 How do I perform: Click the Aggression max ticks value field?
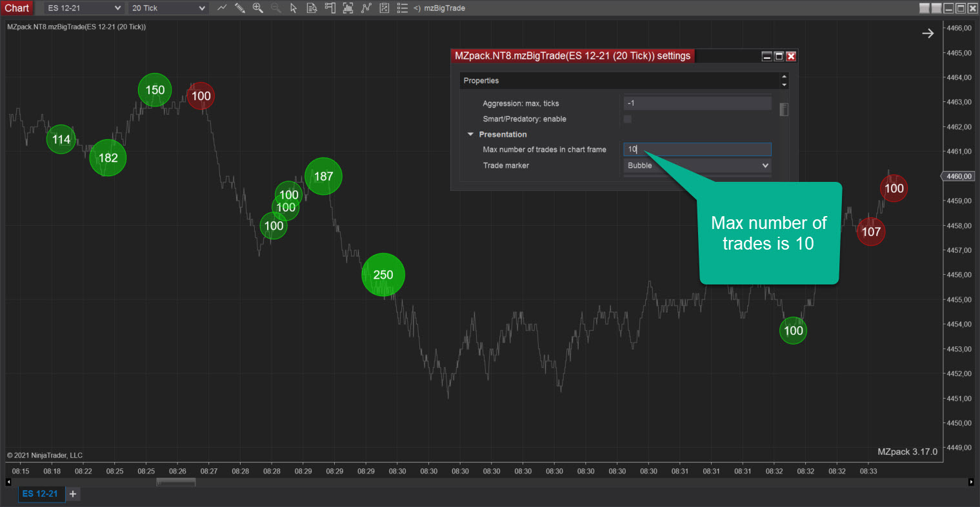(697, 103)
